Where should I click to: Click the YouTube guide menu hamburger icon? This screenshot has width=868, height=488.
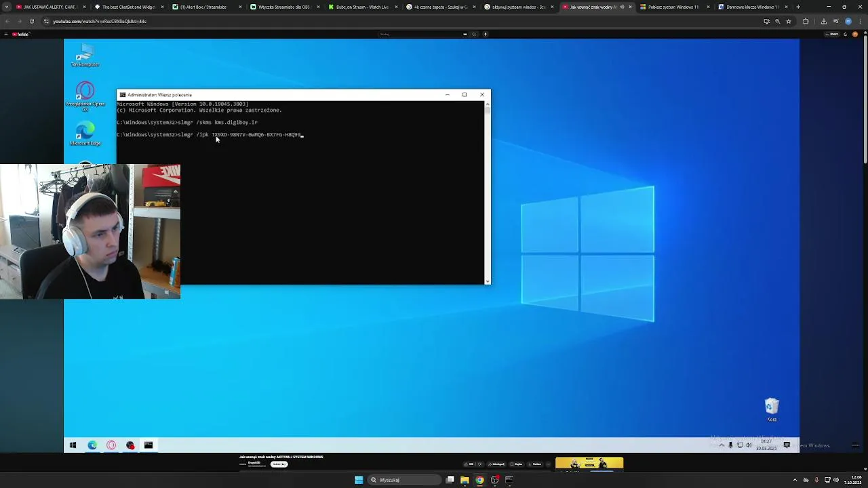[x=5, y=34]
